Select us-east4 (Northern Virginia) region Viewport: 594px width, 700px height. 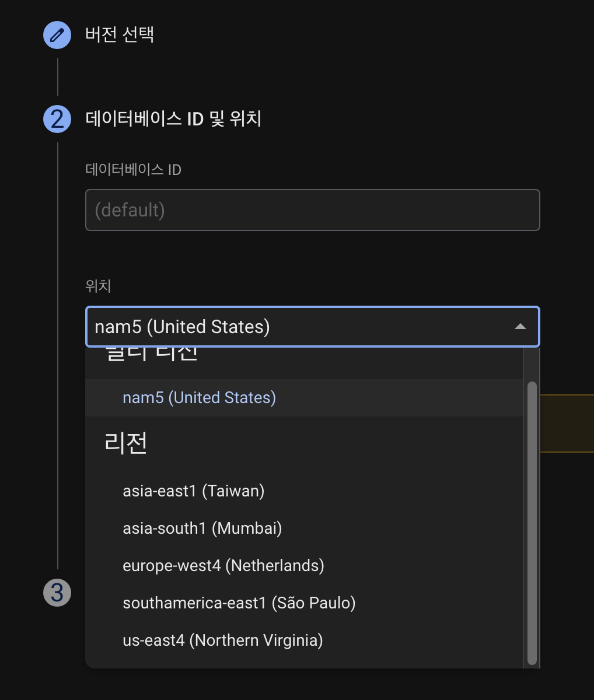click(x=222, y=640)
